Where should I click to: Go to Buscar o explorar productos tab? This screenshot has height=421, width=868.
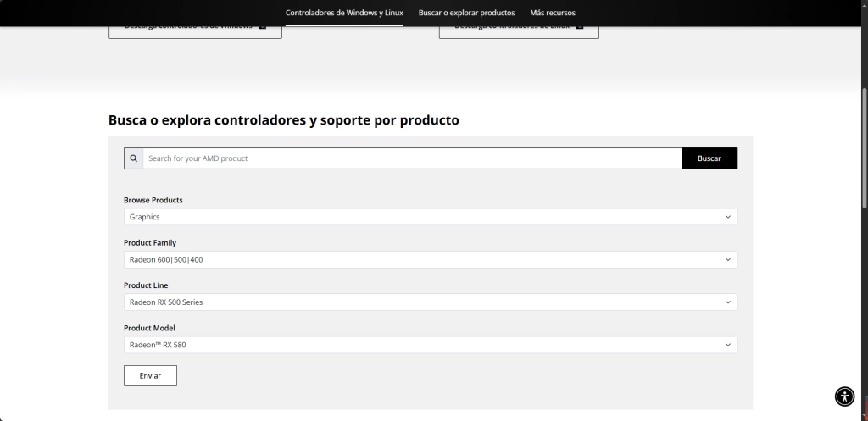click(x=467, y=13)
